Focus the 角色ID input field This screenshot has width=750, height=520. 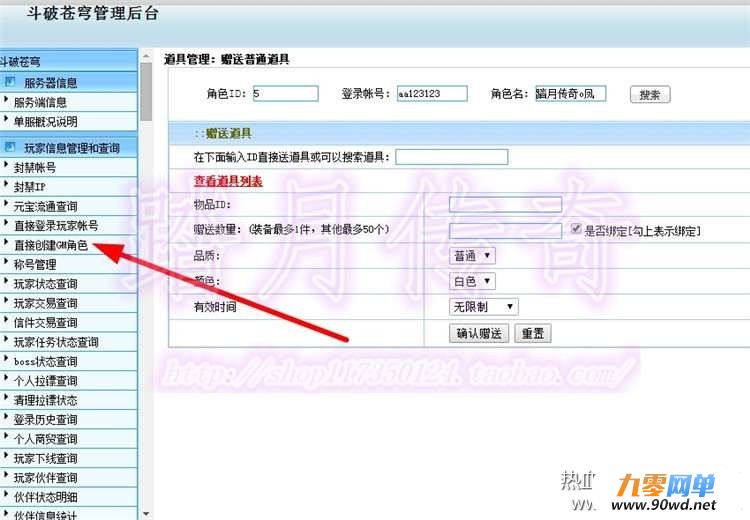click(285, 93)
